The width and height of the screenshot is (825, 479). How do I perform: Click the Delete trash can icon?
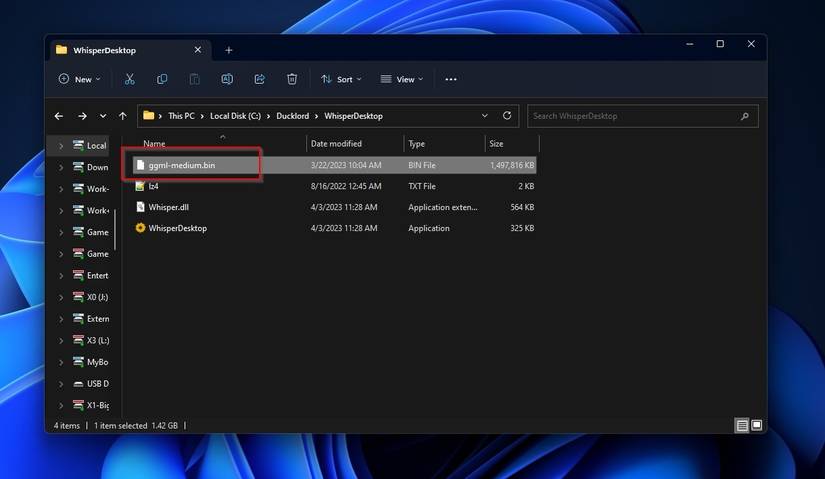click(292, 79)
